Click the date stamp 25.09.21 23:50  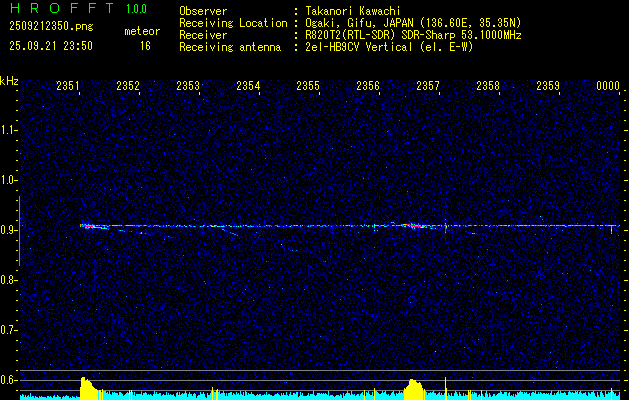click(51, 46)
